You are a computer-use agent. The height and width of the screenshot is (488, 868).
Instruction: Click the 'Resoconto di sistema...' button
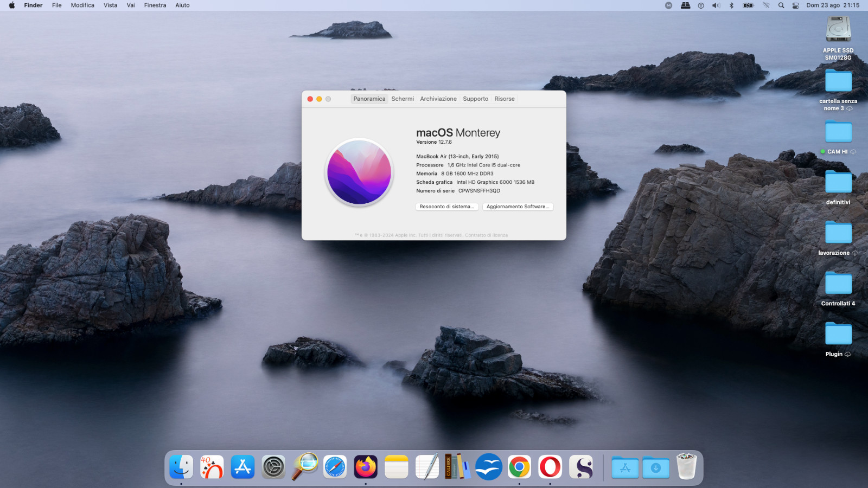tap(447, 207)
